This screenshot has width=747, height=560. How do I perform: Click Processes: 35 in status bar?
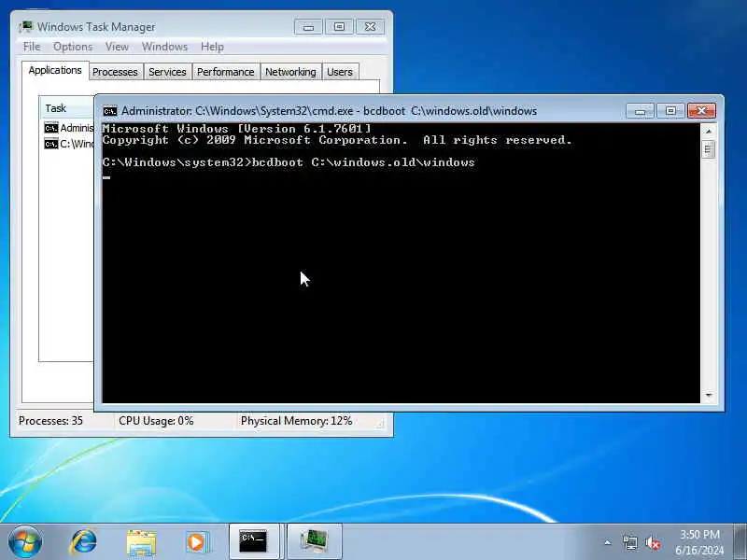point(50,421)
